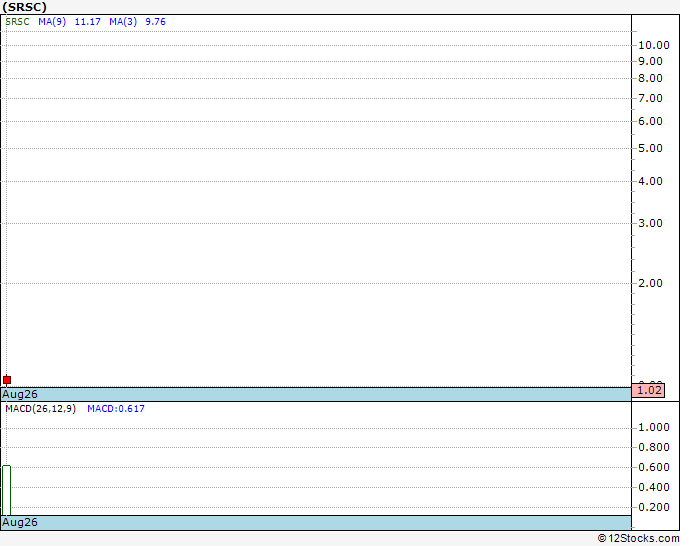Click the 0.200 MACD axis label

pyautogui.click(x=654, y=507)
